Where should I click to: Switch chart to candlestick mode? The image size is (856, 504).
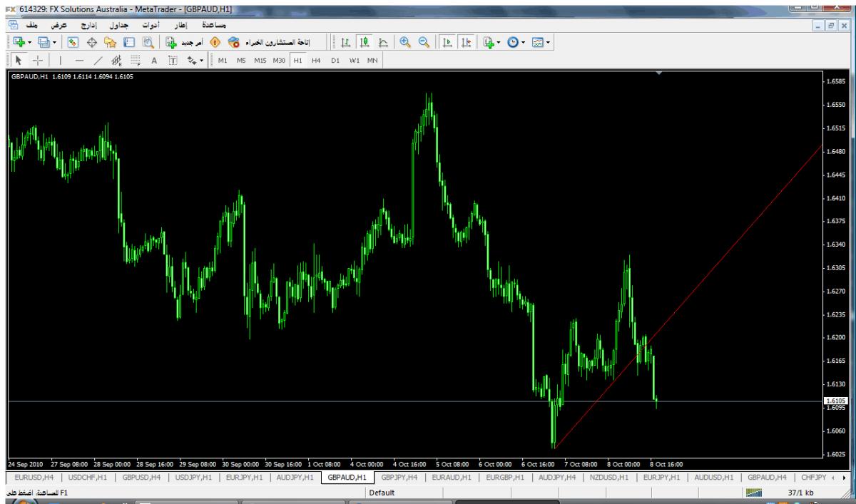(x=364, y=42)
